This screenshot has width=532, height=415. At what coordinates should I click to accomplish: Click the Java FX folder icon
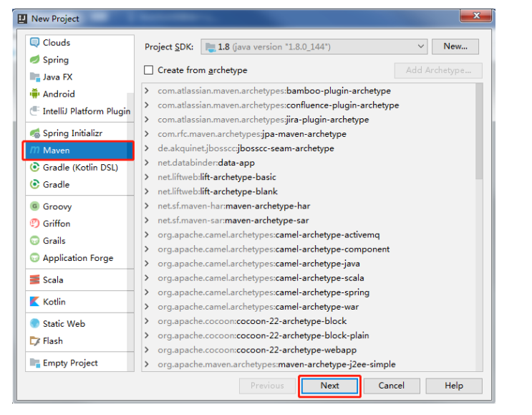[x=34, y=77]
